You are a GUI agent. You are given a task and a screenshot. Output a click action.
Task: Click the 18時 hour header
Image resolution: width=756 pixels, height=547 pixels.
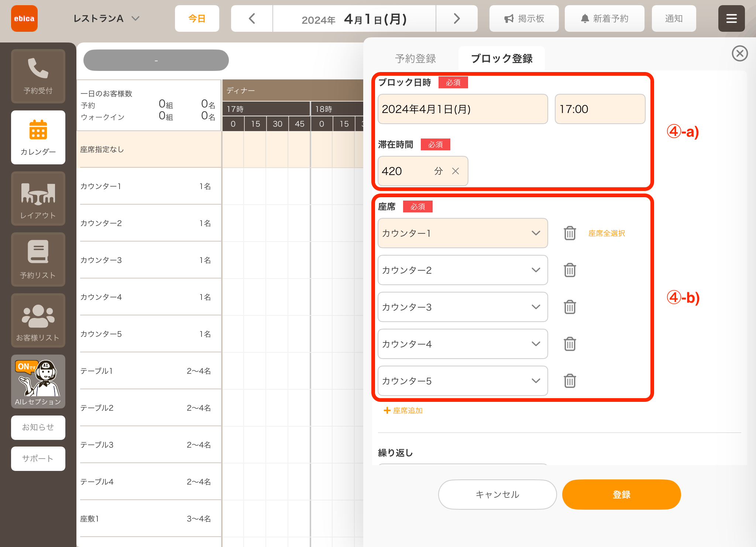coord(337,109)
